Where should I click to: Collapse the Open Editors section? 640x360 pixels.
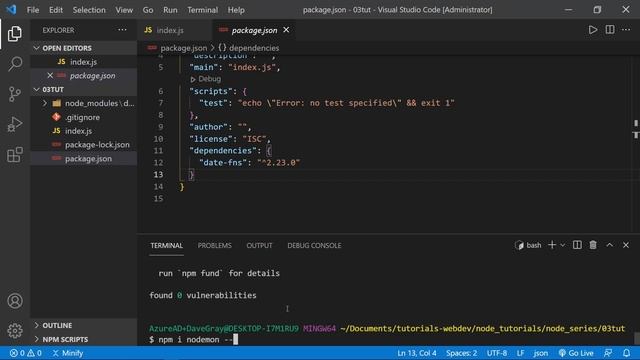[83, 48]
